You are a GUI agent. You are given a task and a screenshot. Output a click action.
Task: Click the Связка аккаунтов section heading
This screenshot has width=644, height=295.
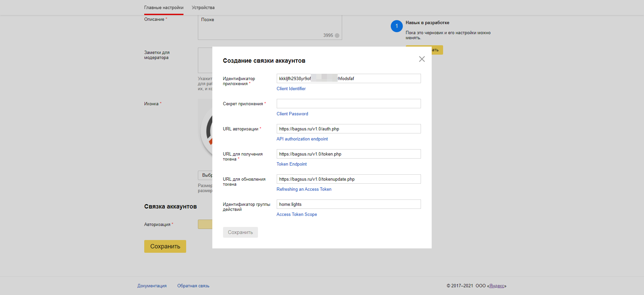pyautogui.click(x=170, y=206)
